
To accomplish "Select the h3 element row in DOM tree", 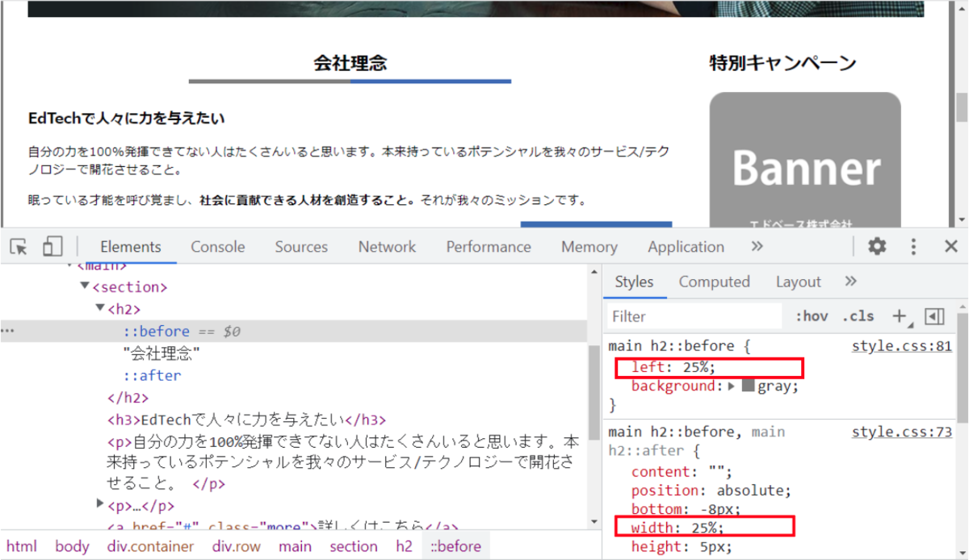I will click(247, 420).
